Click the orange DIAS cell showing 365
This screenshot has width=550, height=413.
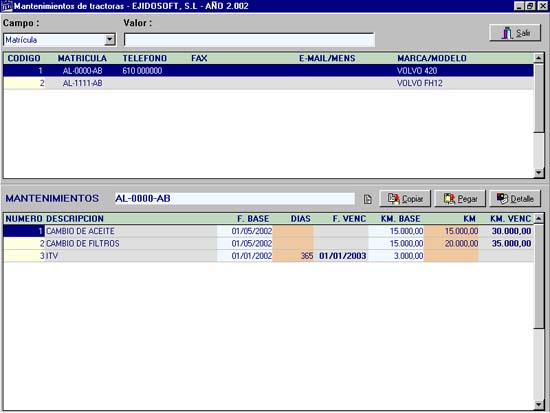(293, 256)
